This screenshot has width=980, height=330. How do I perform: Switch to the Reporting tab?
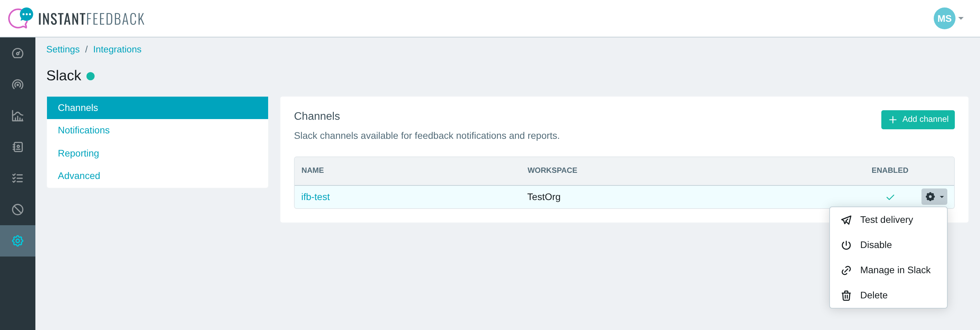[157, 153]
